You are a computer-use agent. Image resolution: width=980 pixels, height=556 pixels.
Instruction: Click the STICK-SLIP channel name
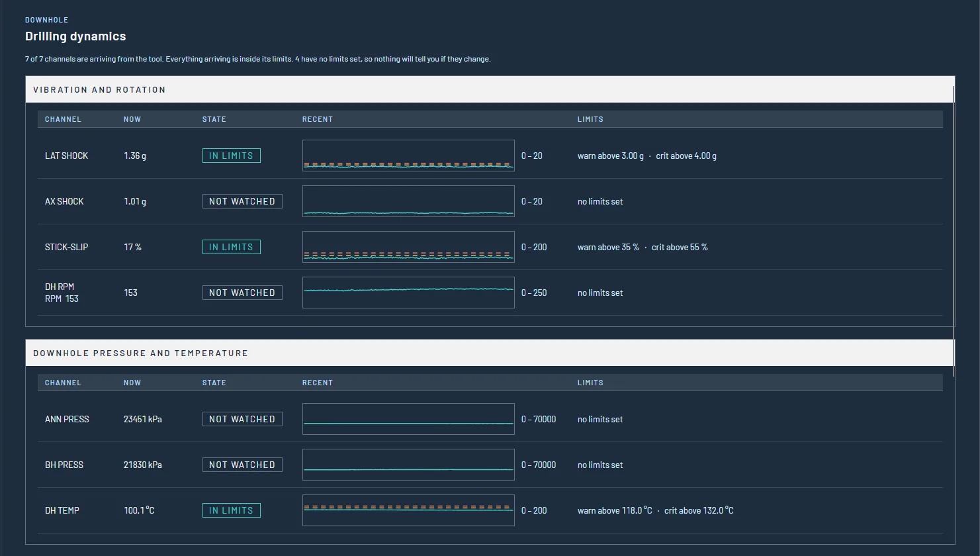point(66,247)
